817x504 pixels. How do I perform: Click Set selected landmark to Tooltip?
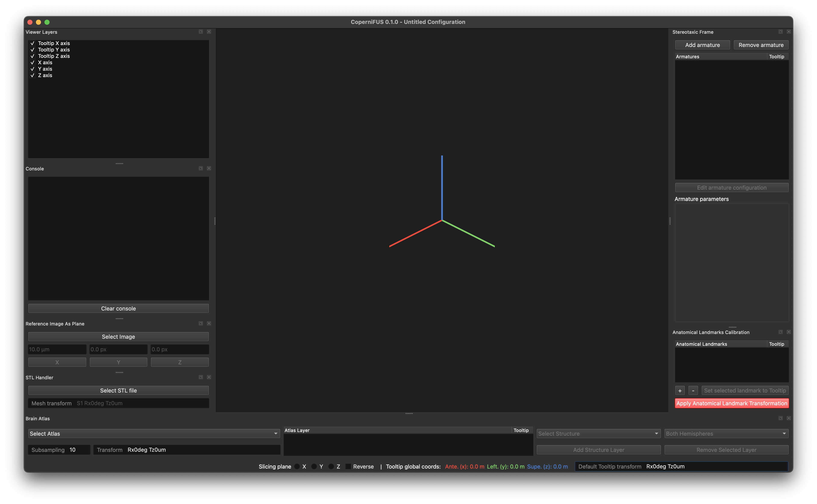745,391
